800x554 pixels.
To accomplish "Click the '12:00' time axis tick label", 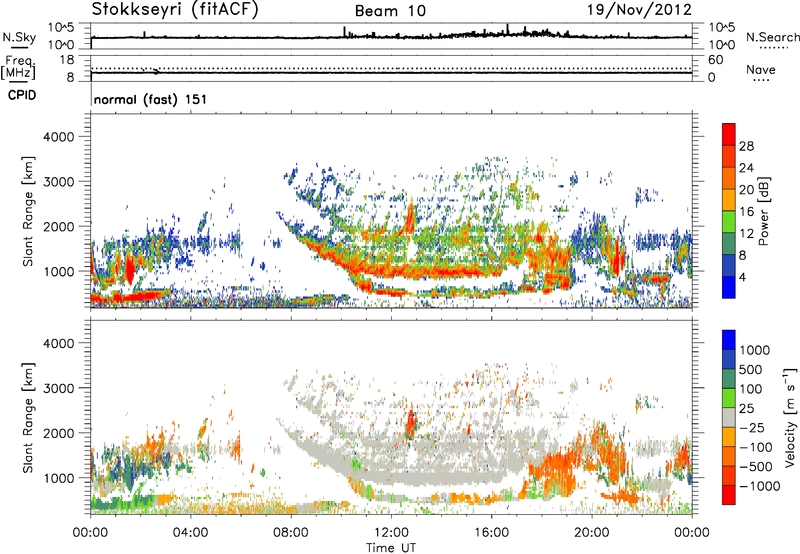I will pos(391,533).
